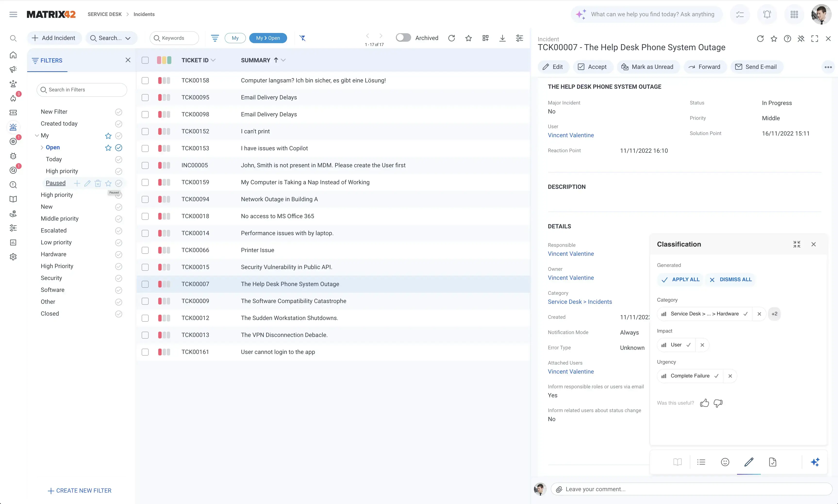Switch to the My Open tab
Image resolution: width=838 pixels, height=504 pixels.
coord(268,38)
